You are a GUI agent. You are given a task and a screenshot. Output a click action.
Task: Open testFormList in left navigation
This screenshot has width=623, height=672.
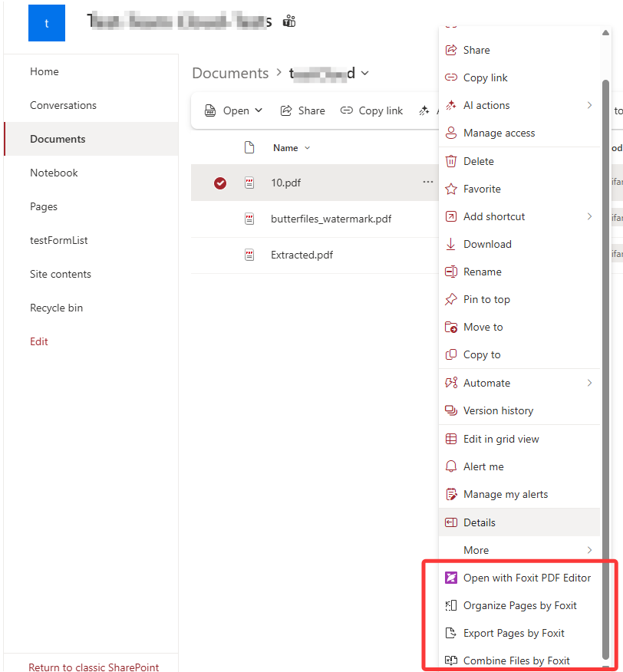click(59, 240)
